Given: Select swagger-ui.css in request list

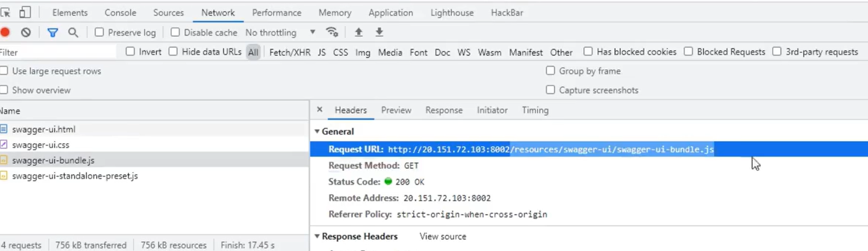Looking at the screenshot, I should pyautogui.click(x=41, y=145).
